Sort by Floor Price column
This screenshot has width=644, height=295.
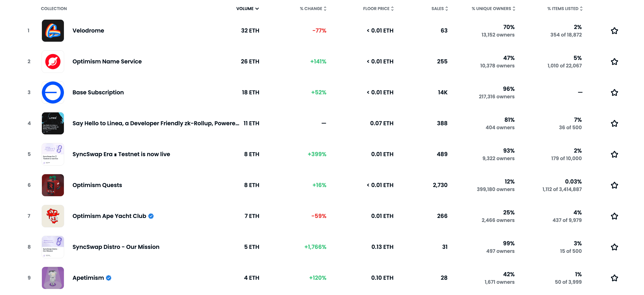378,8
